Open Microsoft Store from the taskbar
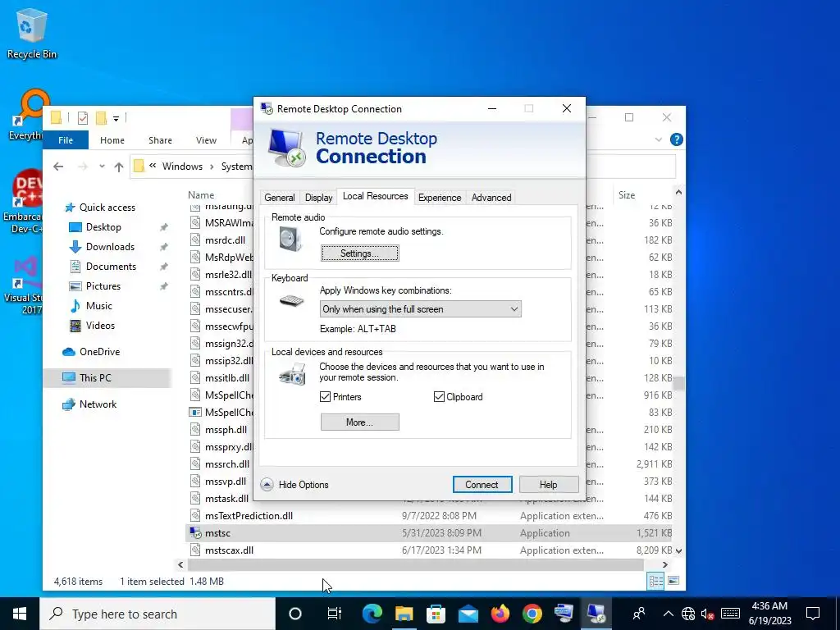Viewport: 840px width, 630px height. [436, 614]
